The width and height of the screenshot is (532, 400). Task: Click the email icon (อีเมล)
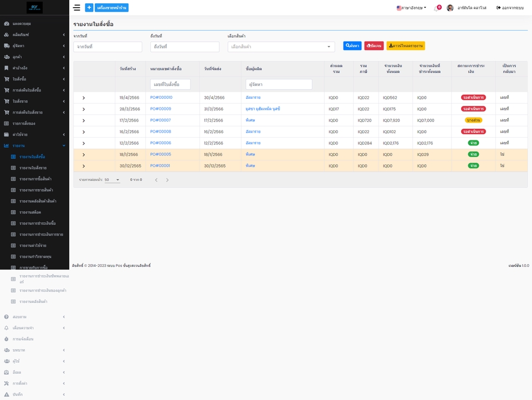tap(7, 372)
